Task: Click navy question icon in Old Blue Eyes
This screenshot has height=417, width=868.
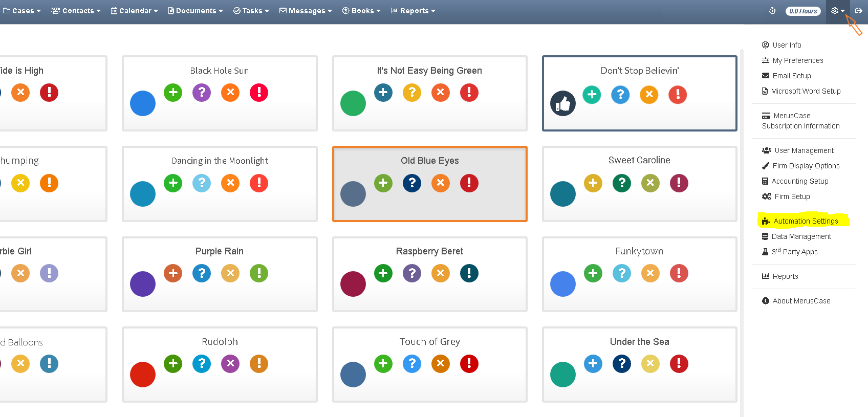Action: tap(412, 183)
